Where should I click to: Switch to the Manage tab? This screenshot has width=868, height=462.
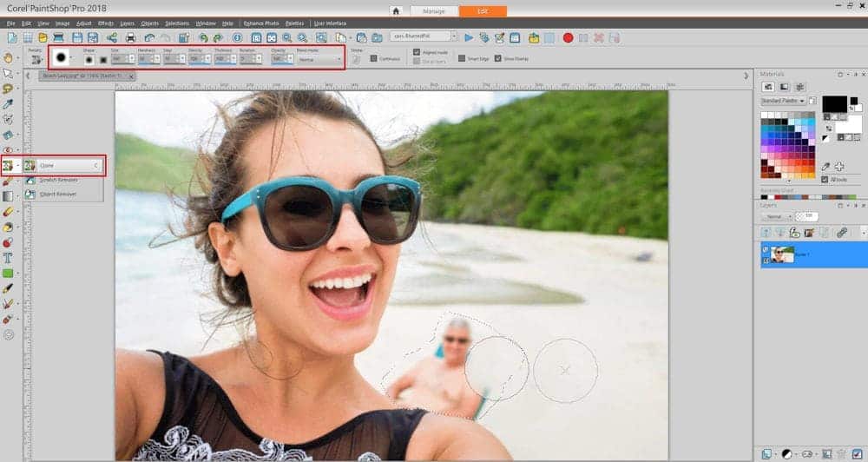coord(433,11)
